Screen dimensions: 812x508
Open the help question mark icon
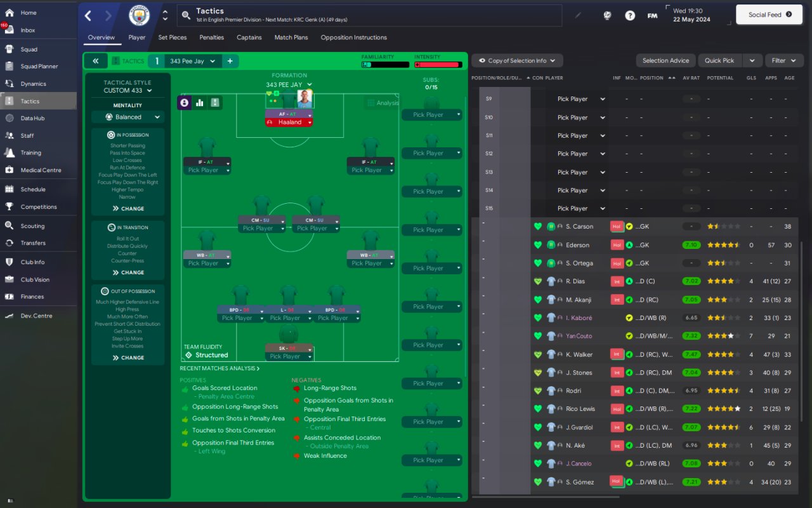[x=630, y=16]
